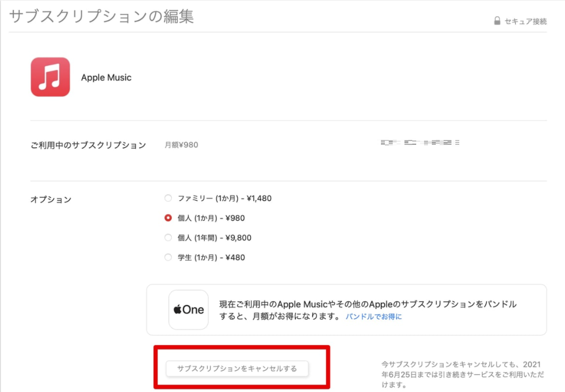Click サブスクリプションをキャンセルする button
This screenshot has width=565, height=392.
tap(237, 369)
